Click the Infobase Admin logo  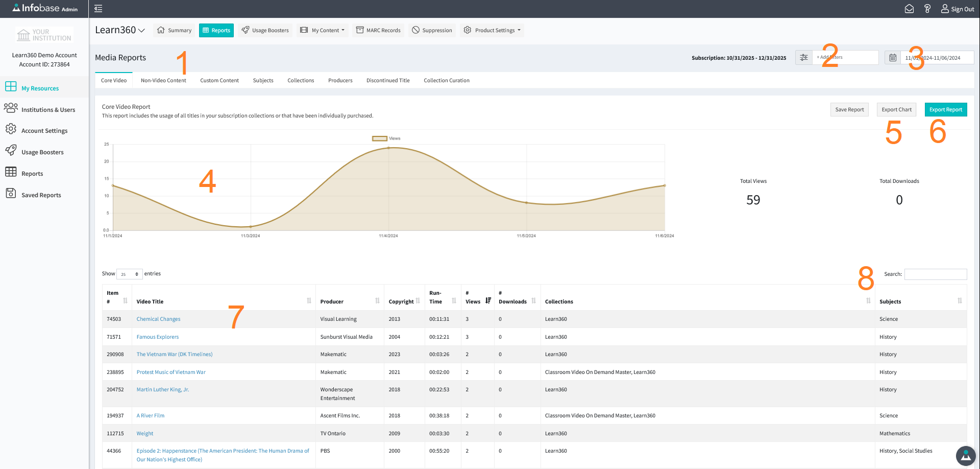tap(45, 8)
